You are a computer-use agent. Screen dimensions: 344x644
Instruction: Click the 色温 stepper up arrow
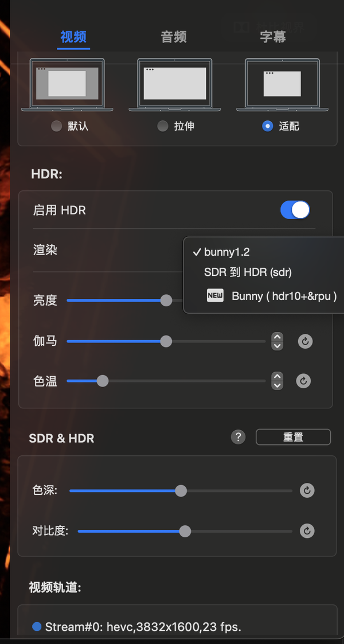(x=277, y=377)
